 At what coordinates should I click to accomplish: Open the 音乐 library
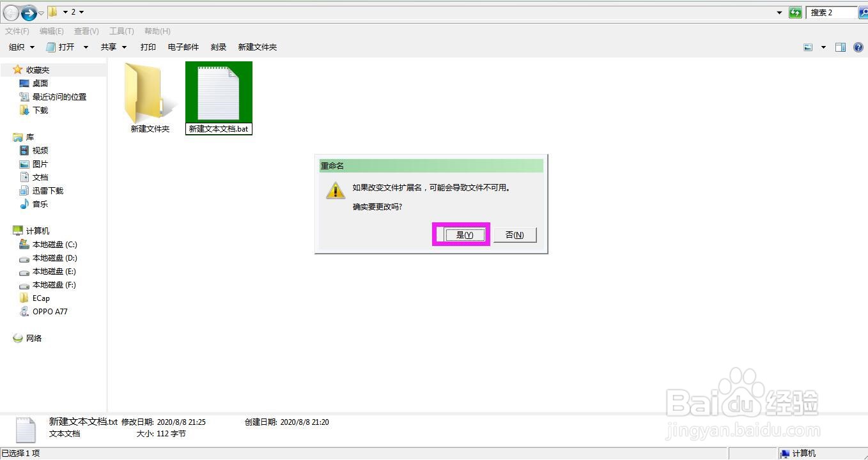pyautogui.click(x=40, y=204)
